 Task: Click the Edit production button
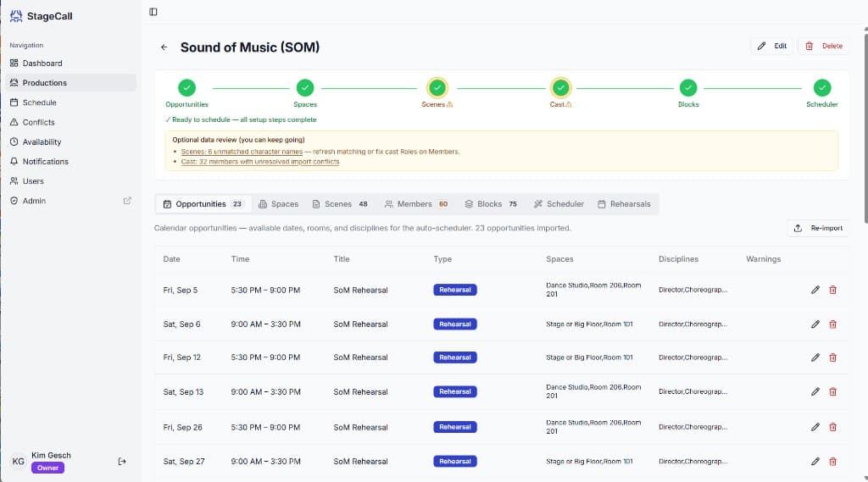772,46
